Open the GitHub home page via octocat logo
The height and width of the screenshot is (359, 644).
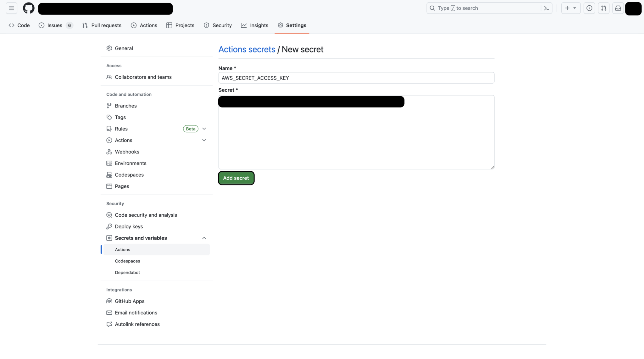[28, 8]
